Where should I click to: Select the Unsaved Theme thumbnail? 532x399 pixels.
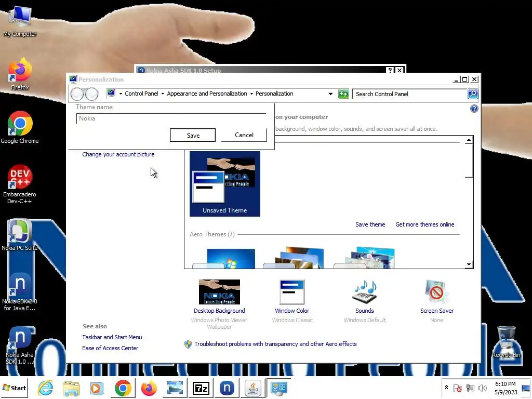224,184
